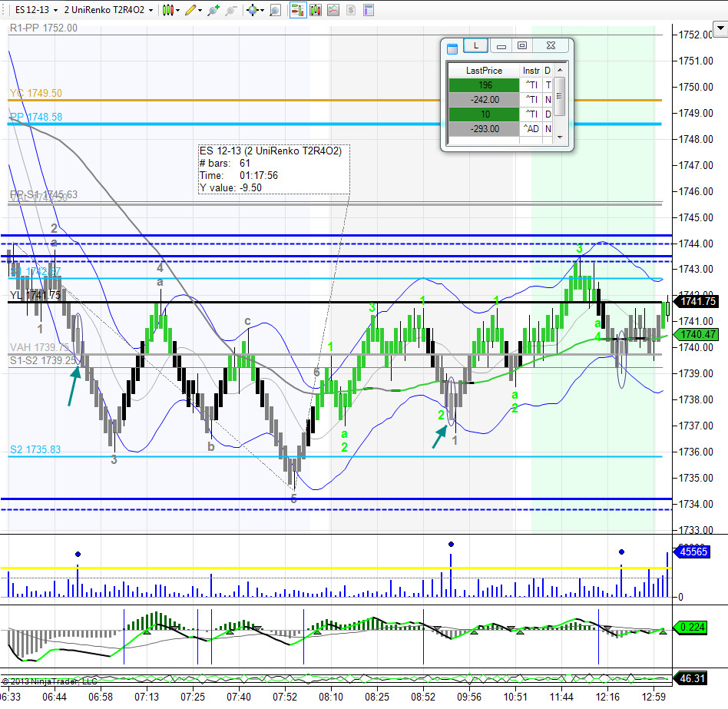Click the 0.224 indicator value marker
Image resolution: width=728 pixels, height=709 pixels.
[692, 628]
